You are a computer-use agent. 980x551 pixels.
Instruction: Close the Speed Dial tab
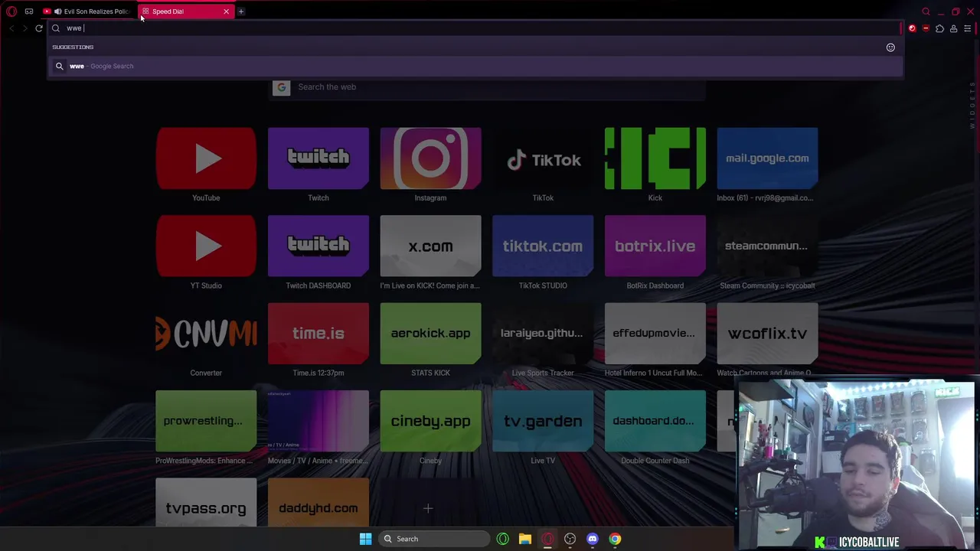226,11
